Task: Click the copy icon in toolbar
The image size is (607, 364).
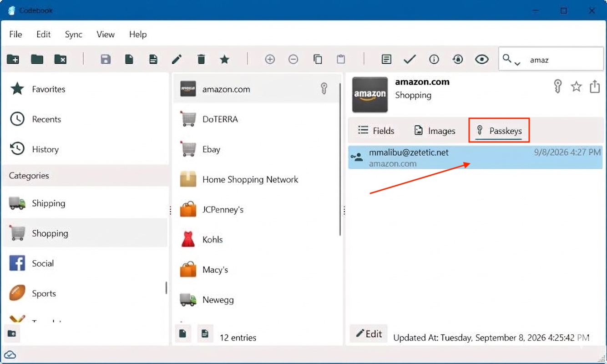Action: coord(318,59)
